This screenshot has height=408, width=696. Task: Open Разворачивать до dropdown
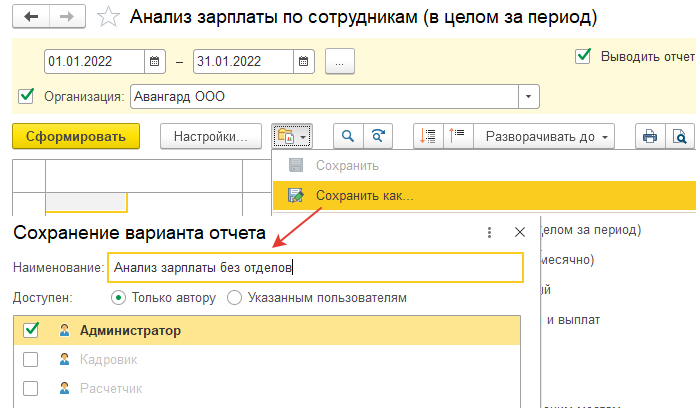point(544,136)
